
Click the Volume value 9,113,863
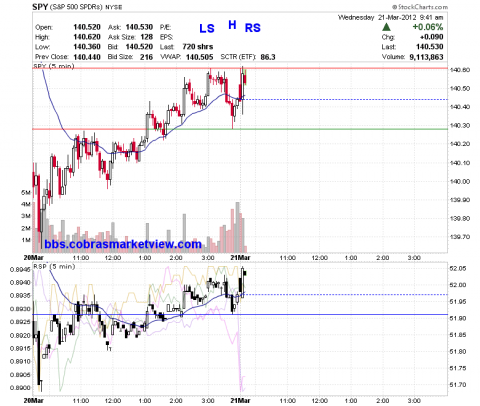click(x=426, y=57)
